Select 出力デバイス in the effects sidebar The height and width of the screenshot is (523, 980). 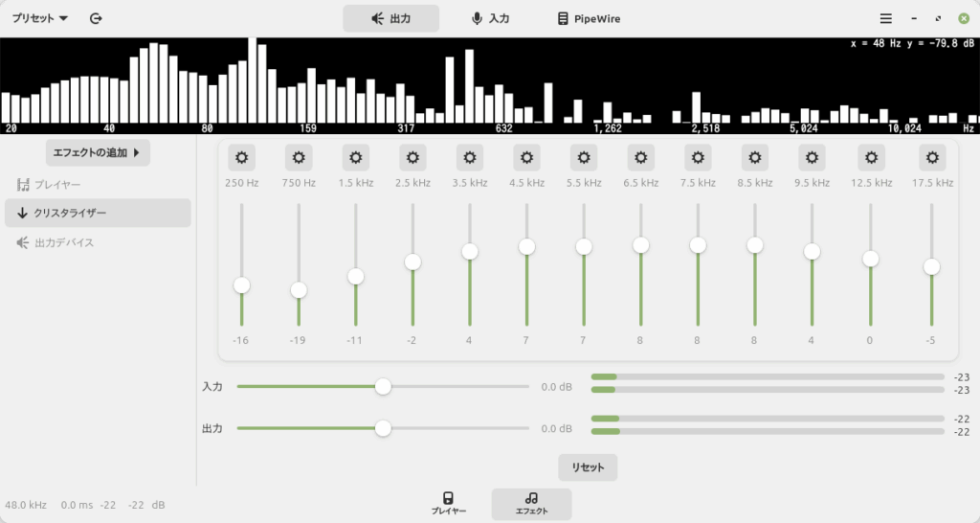tap(63, 243)
